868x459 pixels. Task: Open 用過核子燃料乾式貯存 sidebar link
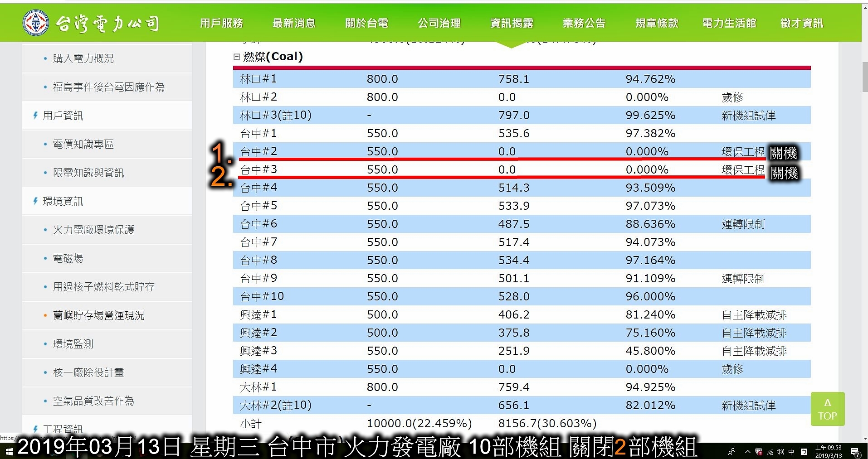[104, 287]
